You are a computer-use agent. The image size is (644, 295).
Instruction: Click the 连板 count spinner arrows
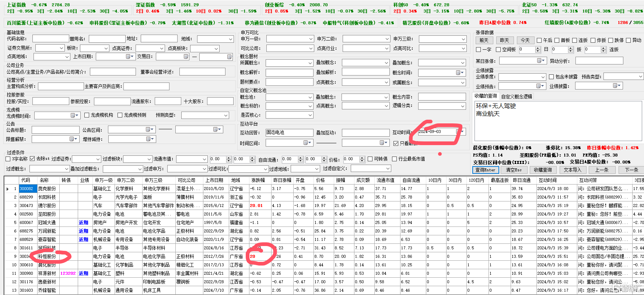pyautogui.click(x=603, y=49)
